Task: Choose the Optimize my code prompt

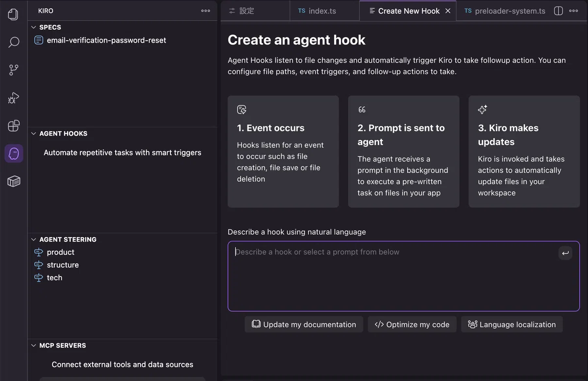Action: [412, 324]
